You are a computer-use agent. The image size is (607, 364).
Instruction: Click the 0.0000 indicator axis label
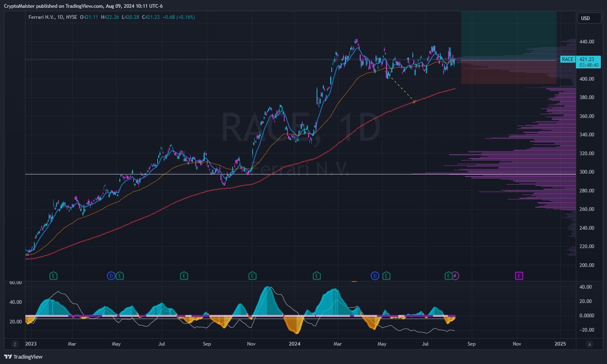(587, 316)
